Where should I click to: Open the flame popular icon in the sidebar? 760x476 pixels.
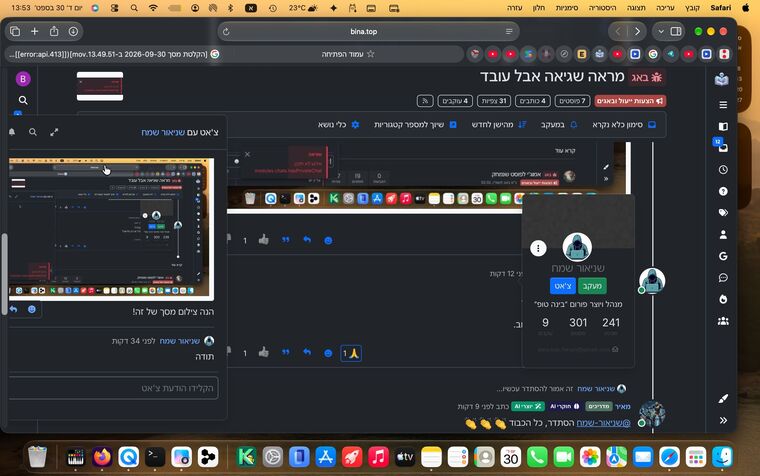coord(723,299)
